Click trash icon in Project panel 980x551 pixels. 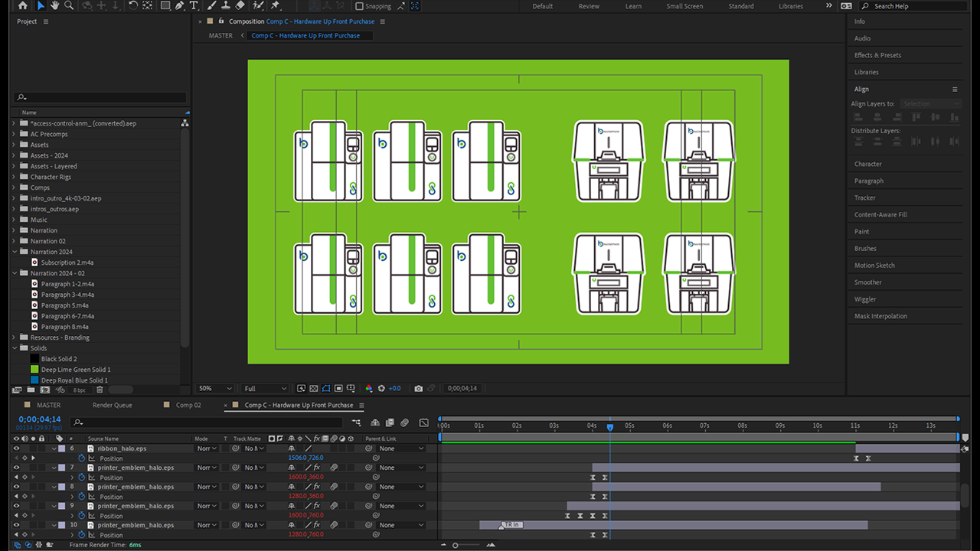point(100,390)
